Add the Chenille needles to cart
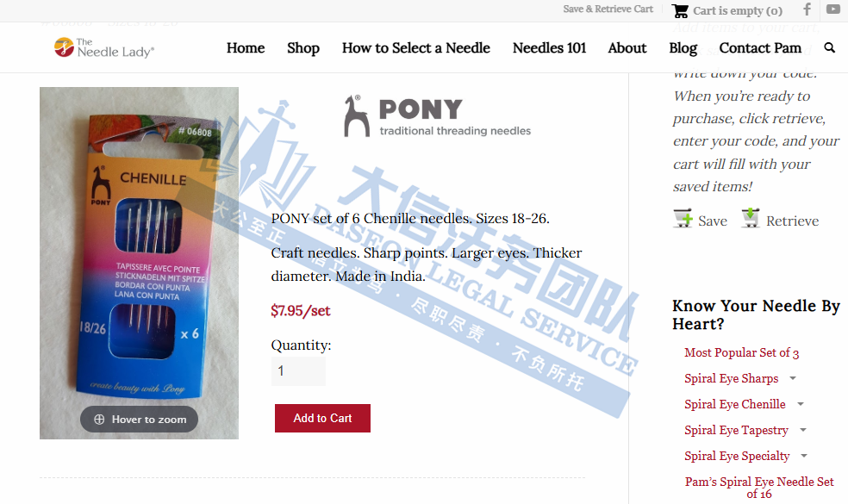The height and width of the screenshot is (504, 848). click(322, 418)
